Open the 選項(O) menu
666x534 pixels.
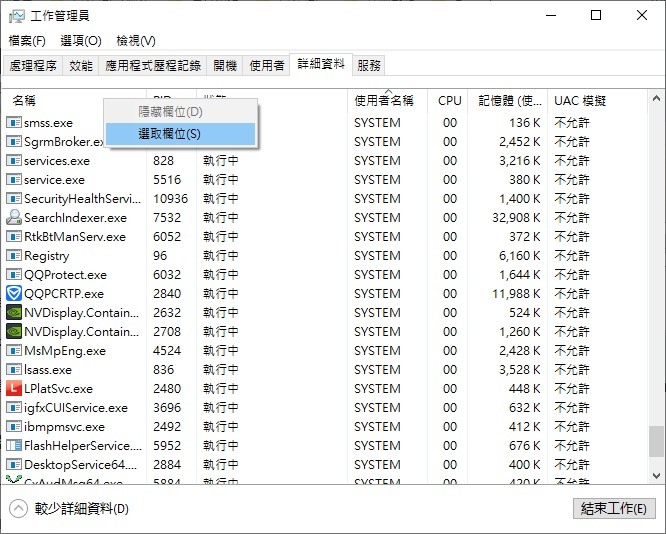[81, 41]
